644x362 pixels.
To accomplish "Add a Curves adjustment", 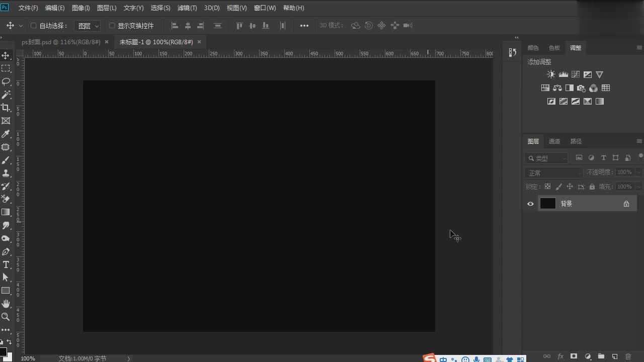I will pos(576,74).
